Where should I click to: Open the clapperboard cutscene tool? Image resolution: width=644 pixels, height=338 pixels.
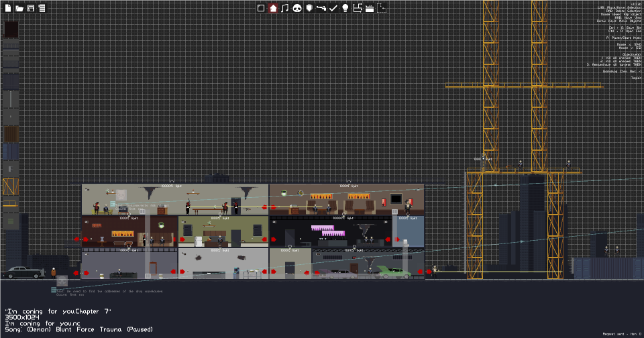[x=370, y=8]
